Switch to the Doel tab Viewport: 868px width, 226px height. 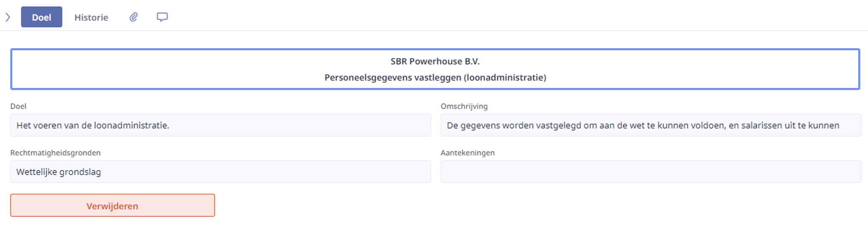pyautogui.click(x=42, y=17)
